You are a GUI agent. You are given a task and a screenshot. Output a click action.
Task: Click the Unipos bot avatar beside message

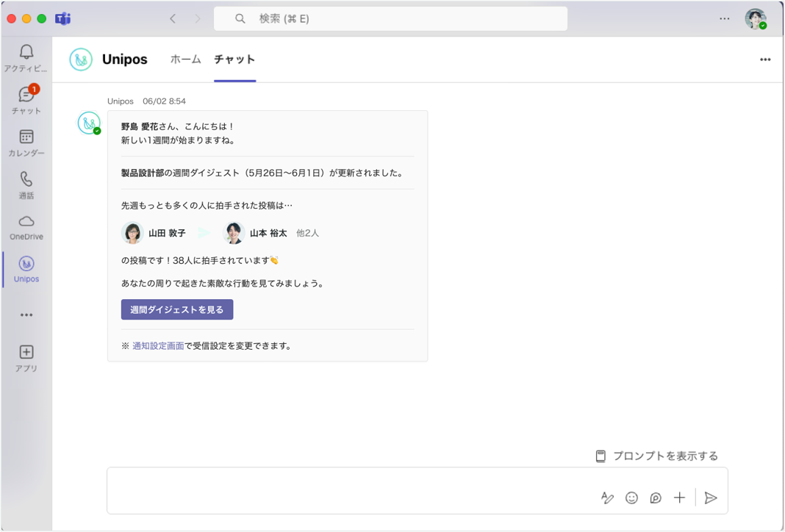(89, 123)
